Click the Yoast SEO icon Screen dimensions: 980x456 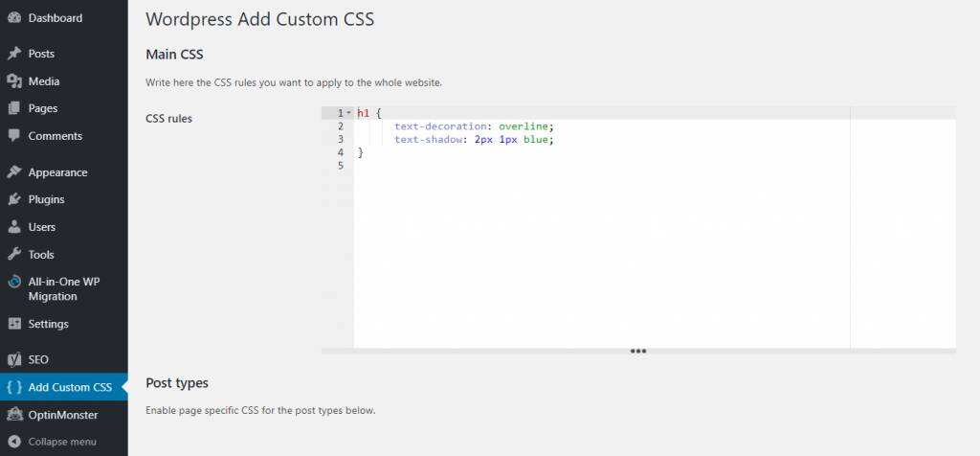point(14,359)
